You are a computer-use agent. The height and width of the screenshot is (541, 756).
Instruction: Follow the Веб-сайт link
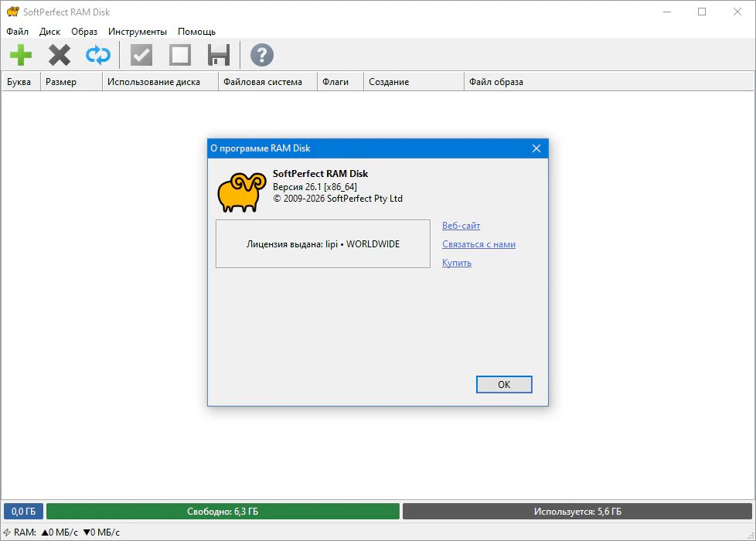point(461,226)
